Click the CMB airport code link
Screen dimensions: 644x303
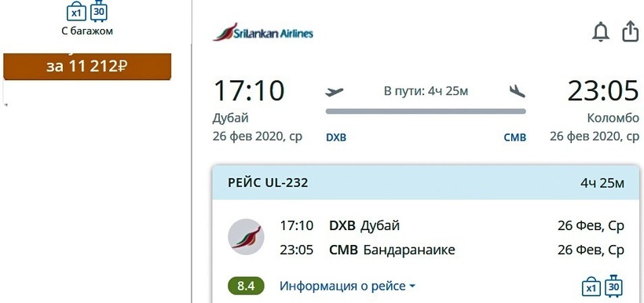pyautogui.click(x=515, y=137)
